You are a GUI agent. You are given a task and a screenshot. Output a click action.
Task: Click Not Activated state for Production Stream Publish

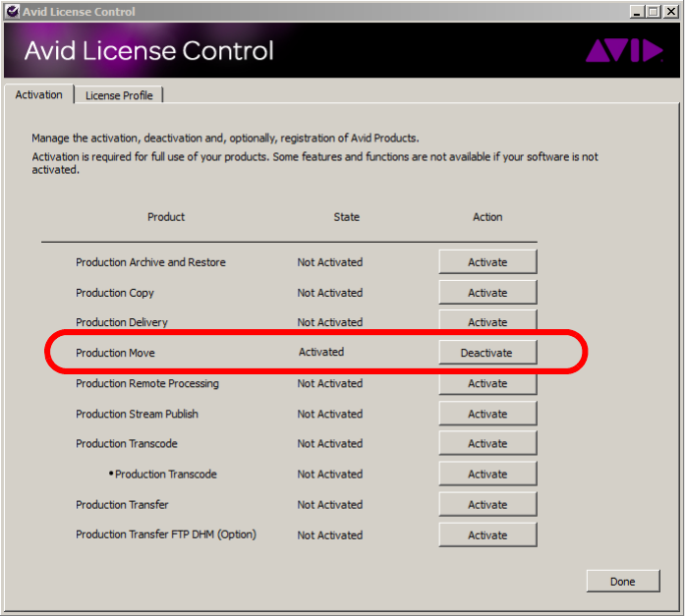click(x=330, y=414)
